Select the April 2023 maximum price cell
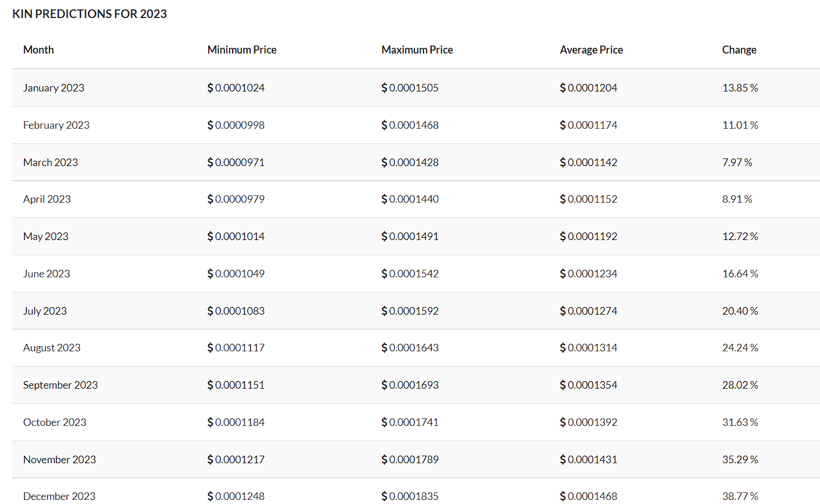This screenshot has height=504, width=820. tap(410, 199)
